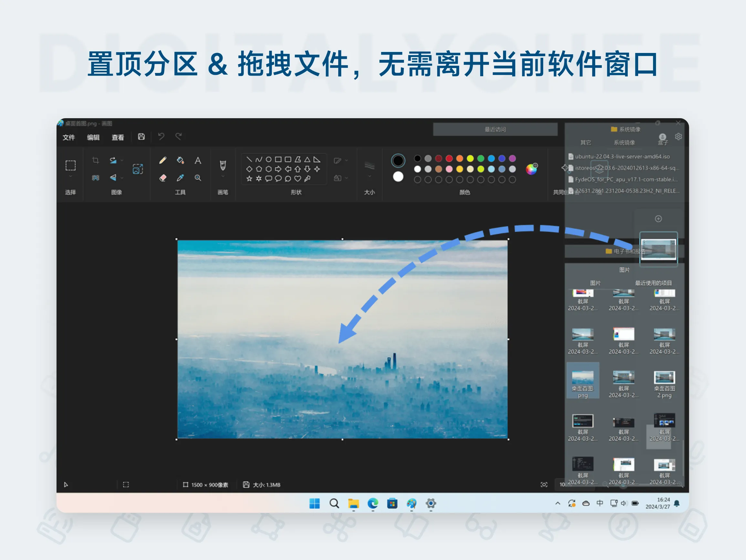The width and height of the screenshot is (746, 560).
Task: Open the Brushes dropdown chevron
Action: pos(223,176)
